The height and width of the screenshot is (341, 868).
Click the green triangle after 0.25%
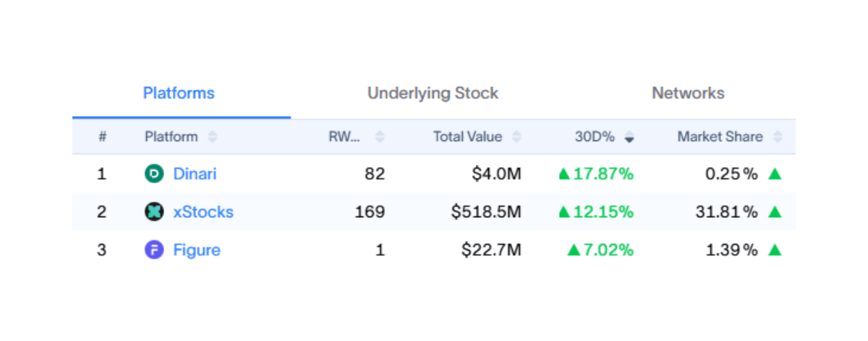775,174
